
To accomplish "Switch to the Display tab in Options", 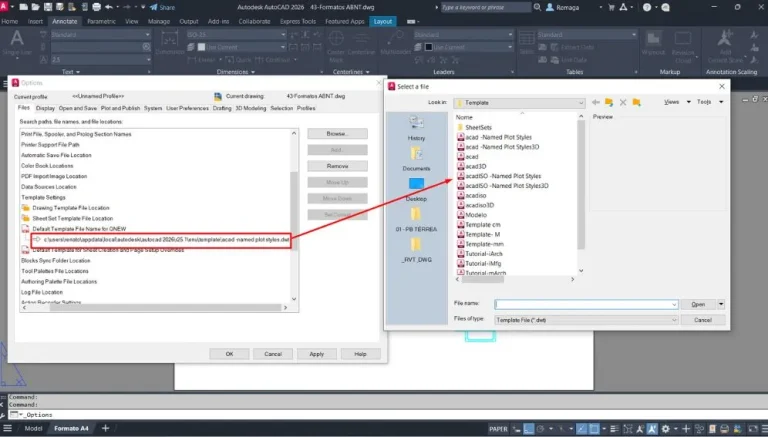I will click(x=45, y=108).
